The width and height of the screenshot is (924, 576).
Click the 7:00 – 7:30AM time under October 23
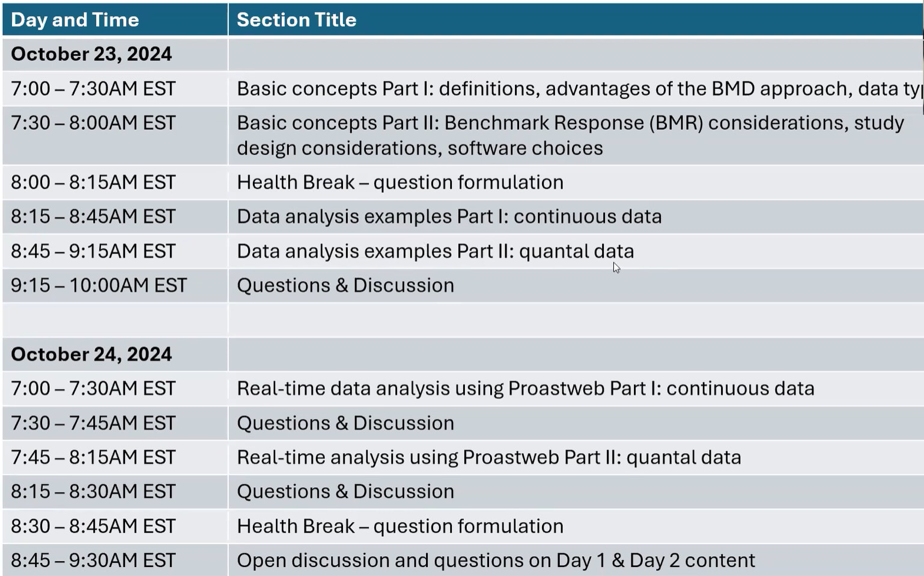[x=93, y=89]
